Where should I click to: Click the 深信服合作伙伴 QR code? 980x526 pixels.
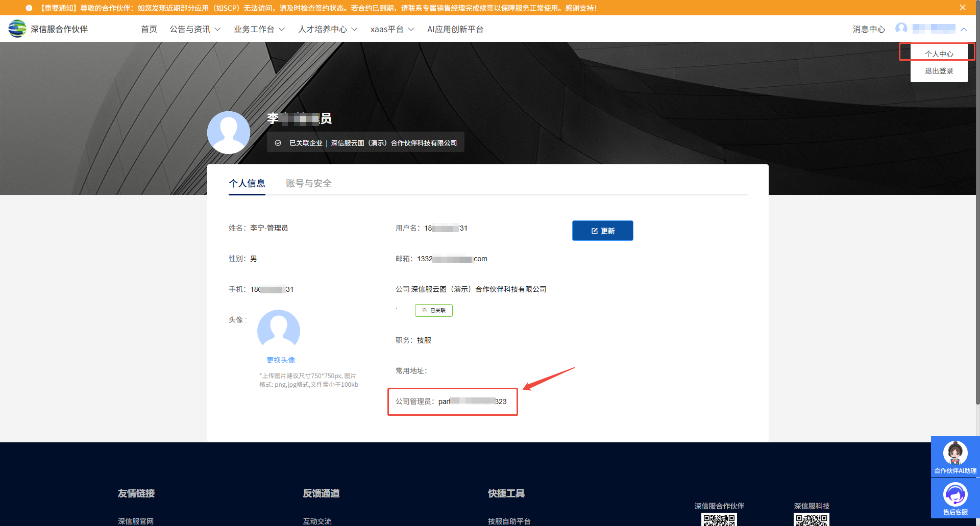coord(719,520)
